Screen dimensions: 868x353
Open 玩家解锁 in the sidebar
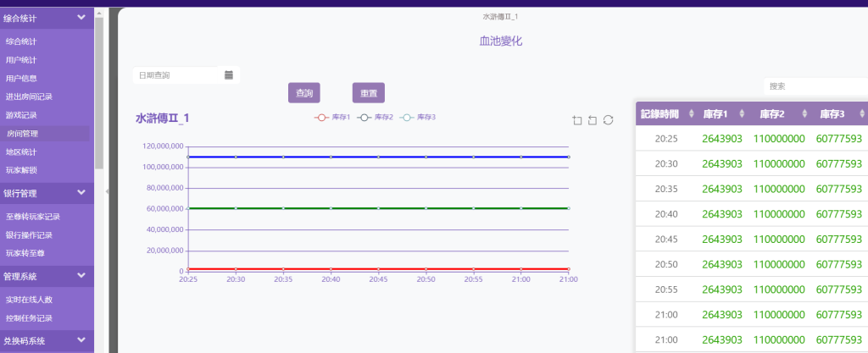(x=21, y=170)
